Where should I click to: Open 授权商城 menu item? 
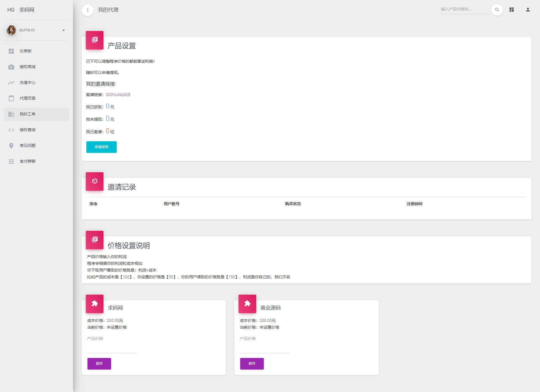click(37, 67)
